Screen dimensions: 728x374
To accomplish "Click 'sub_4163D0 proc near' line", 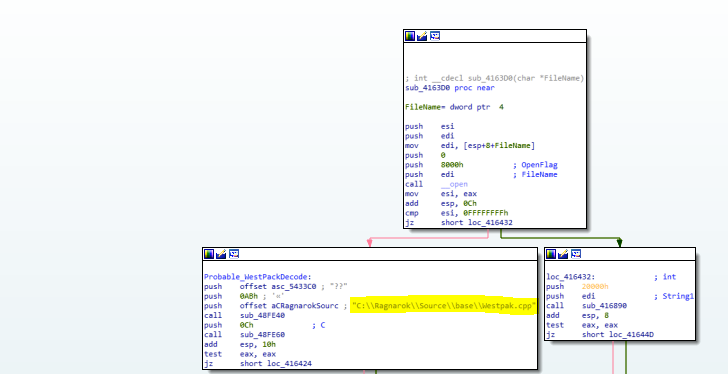I will [x=450, y=88].
